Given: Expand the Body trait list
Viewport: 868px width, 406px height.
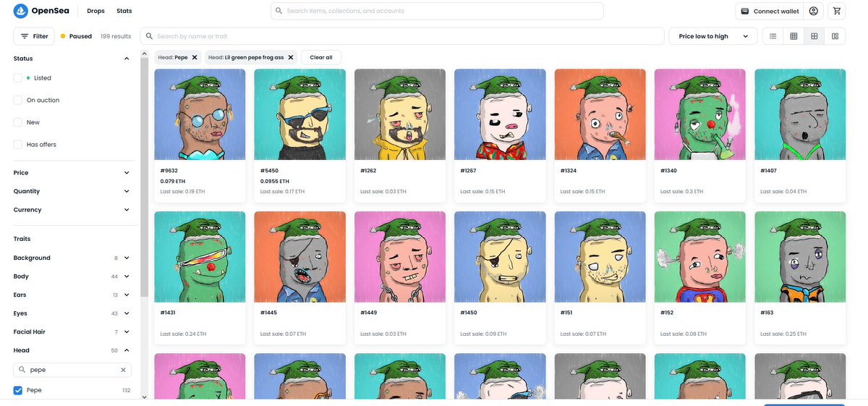Looking at the screenshot, I should pos(127,276).
